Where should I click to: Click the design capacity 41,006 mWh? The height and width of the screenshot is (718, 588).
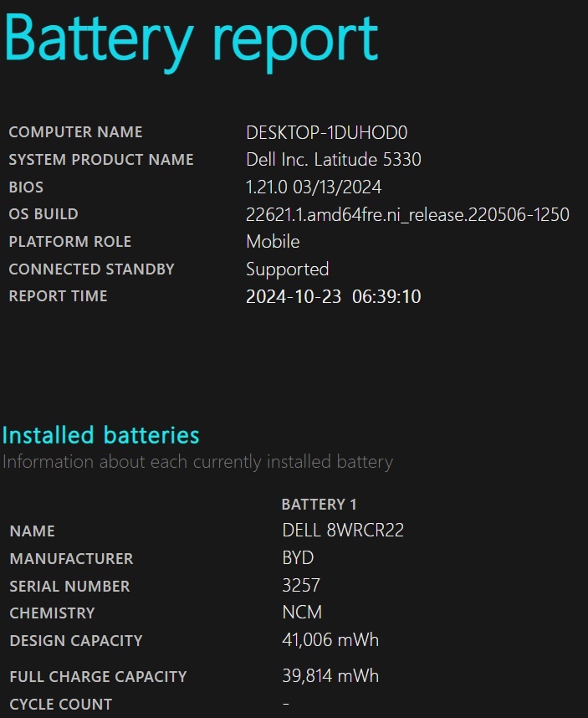331,639
